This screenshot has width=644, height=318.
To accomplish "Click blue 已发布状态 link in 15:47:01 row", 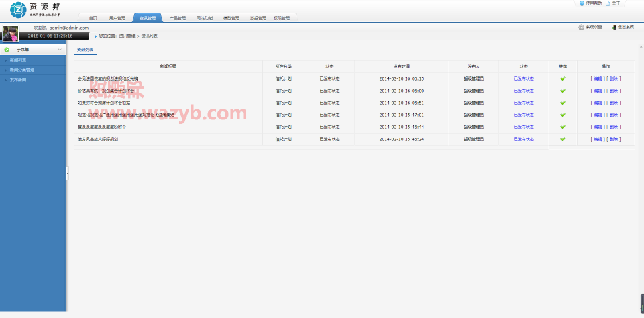I will (524, 115).
